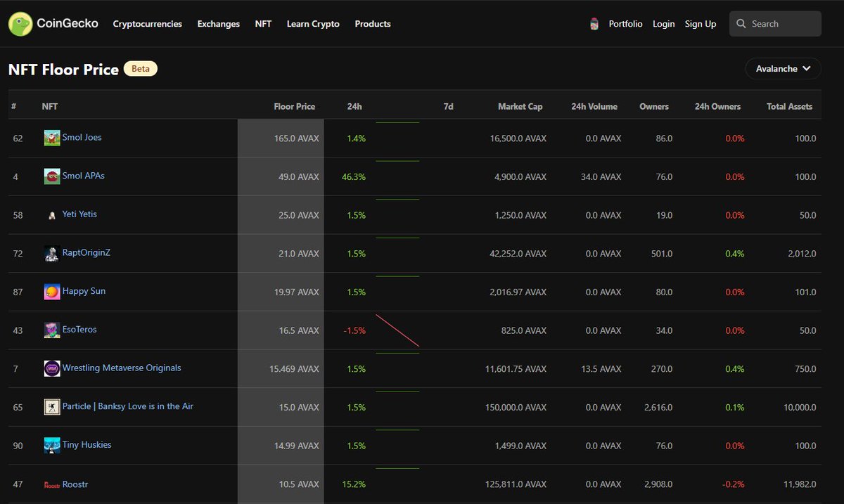Open the candy jar icon next to Portfolio

pos(594,24)
